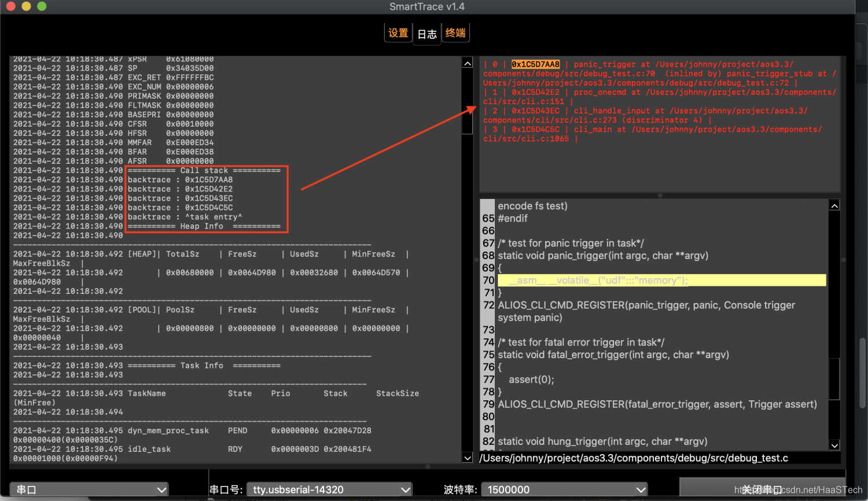Click log line 'backtrace : 0x1C5D42E2'
The height and width of the screenshot is (501, 868).
click(x=181, y=189)
